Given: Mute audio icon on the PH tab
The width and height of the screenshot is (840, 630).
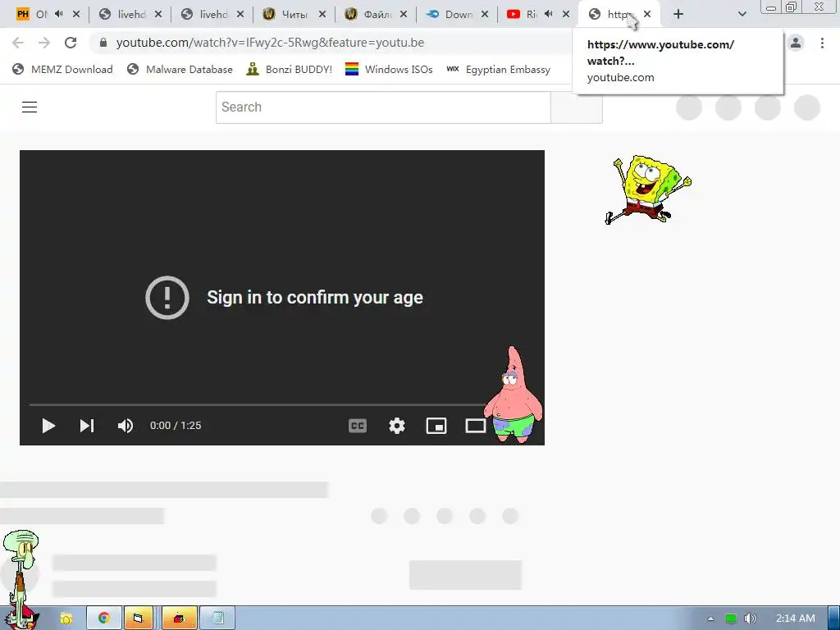Looking at the screenshot, I should coord(59,14).
